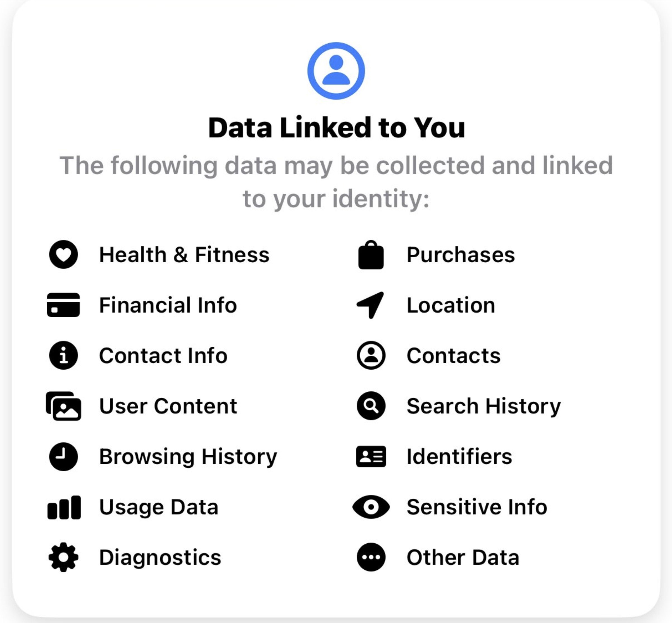Click the Financial Info credit card icon
Viewport: 672px width, 623px height.
coord(63,305)
